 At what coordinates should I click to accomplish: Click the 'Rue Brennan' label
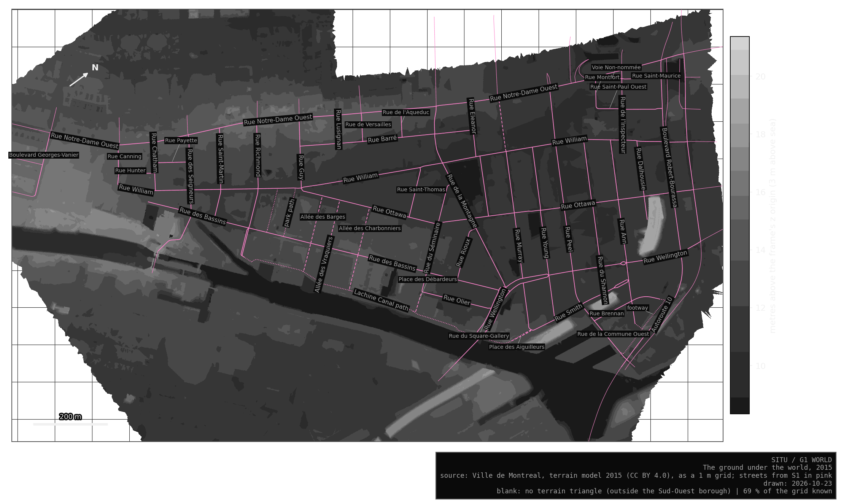click(607, 314)
